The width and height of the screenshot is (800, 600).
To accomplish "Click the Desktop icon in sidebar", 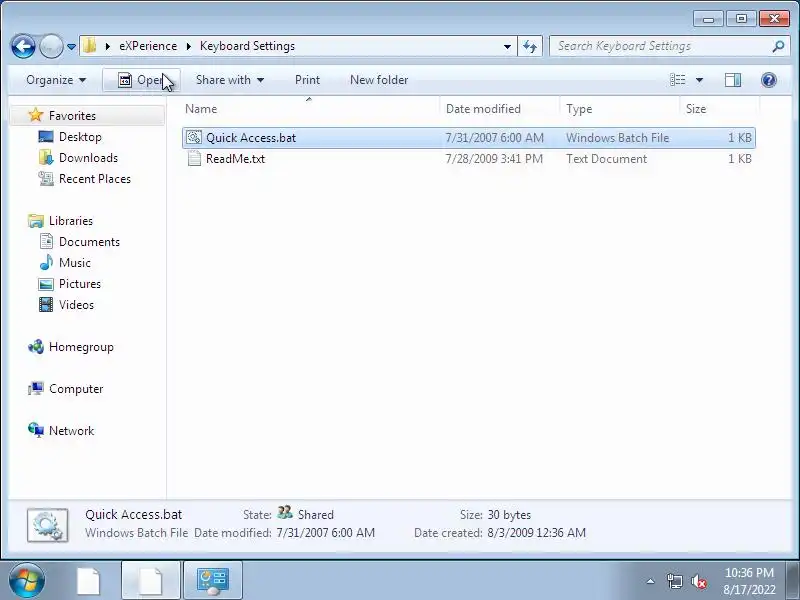I will (x=46, y=136).
